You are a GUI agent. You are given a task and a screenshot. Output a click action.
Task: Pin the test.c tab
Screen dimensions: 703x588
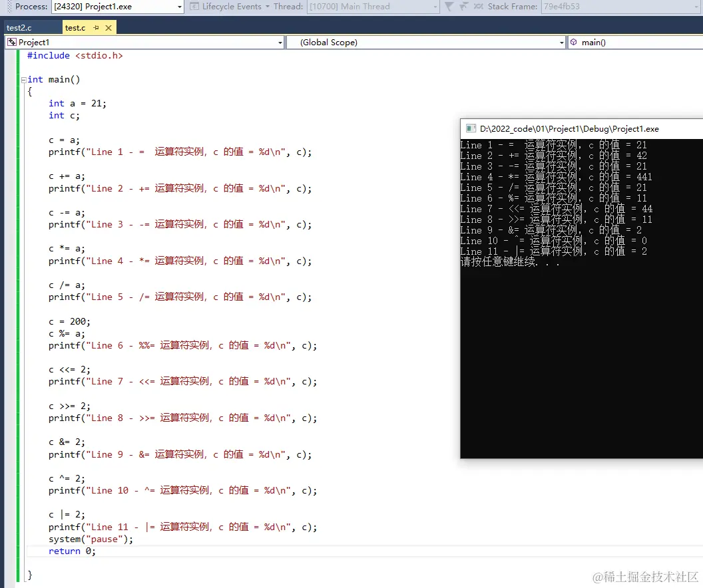96,28
